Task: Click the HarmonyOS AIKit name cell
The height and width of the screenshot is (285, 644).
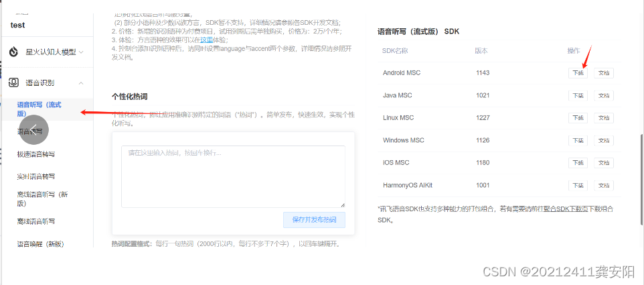Action: pos(408,185)
